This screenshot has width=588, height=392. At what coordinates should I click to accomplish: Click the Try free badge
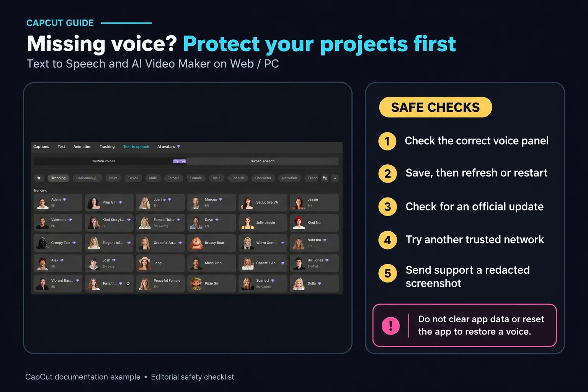tap(180, 161)
